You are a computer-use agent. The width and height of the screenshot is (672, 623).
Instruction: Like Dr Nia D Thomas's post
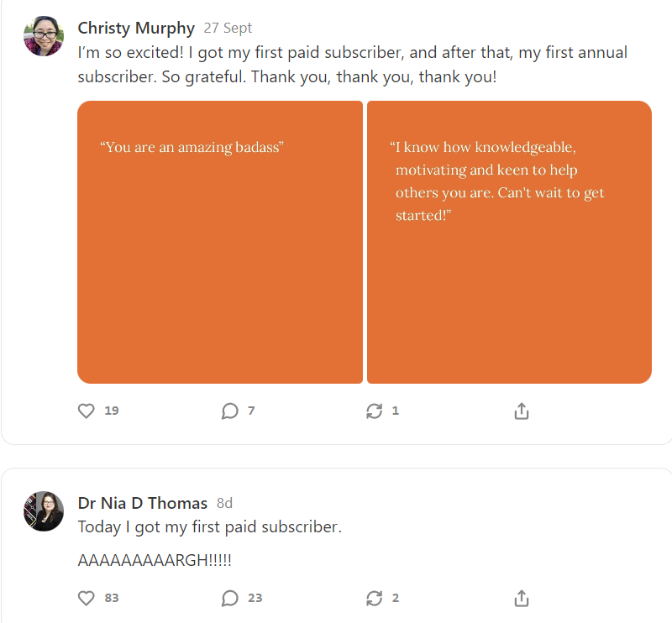86,598
